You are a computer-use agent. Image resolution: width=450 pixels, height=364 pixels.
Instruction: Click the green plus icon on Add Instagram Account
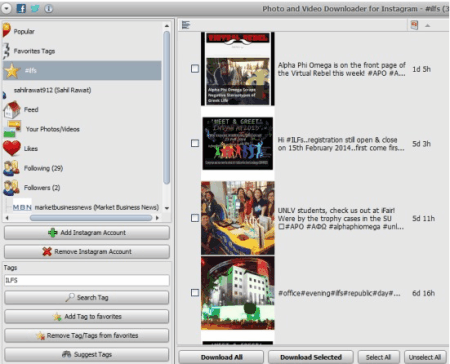[x=53, y=233]
